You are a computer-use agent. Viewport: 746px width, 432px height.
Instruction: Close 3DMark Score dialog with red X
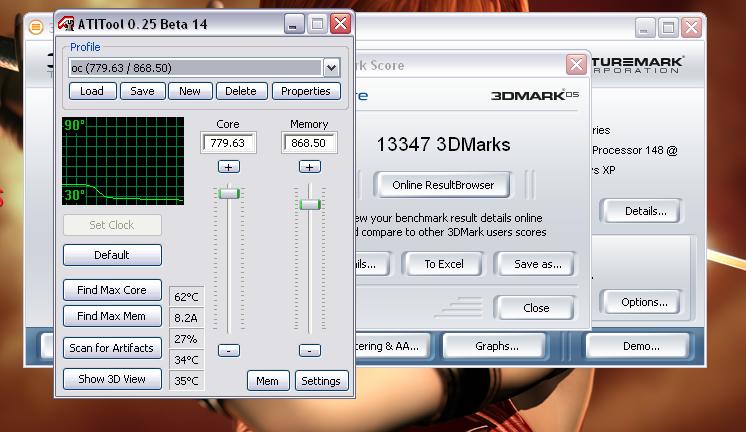576,64
